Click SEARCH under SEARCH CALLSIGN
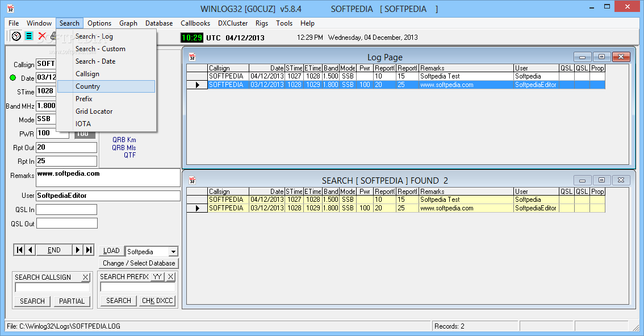 32,301
